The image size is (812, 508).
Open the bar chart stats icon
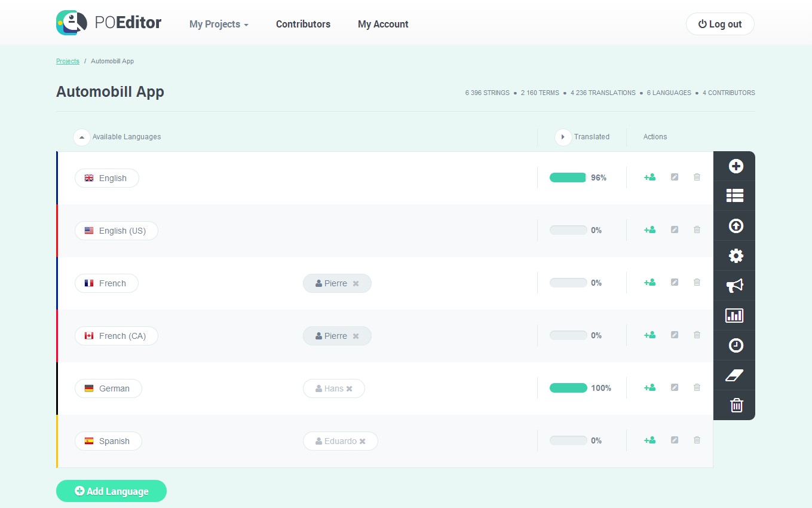pos(734,316)
